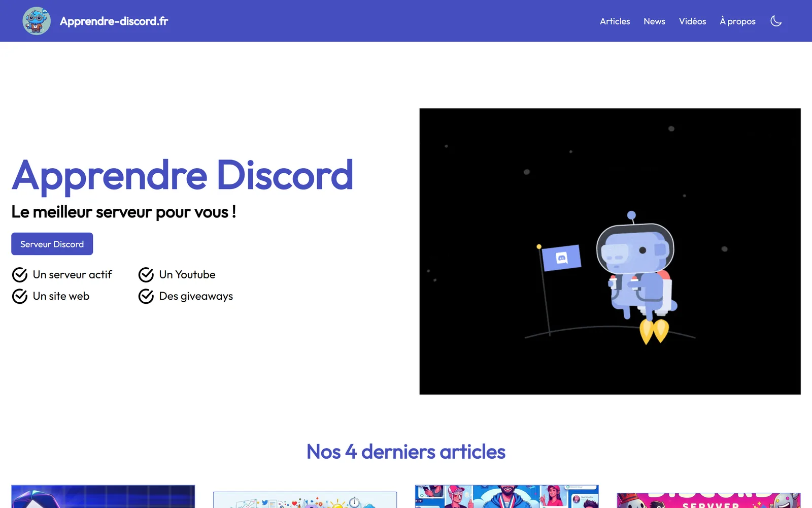
Task: Open the second article thumbnail with light illustration
Action: (x=305, y=500)
